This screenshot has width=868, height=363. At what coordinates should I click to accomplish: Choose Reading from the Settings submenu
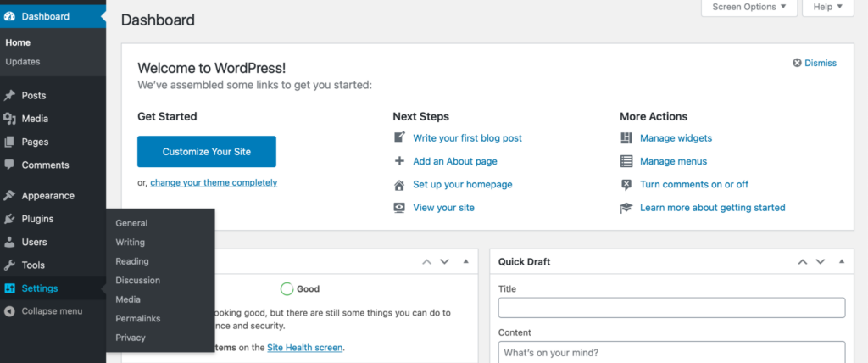point(132,261)
